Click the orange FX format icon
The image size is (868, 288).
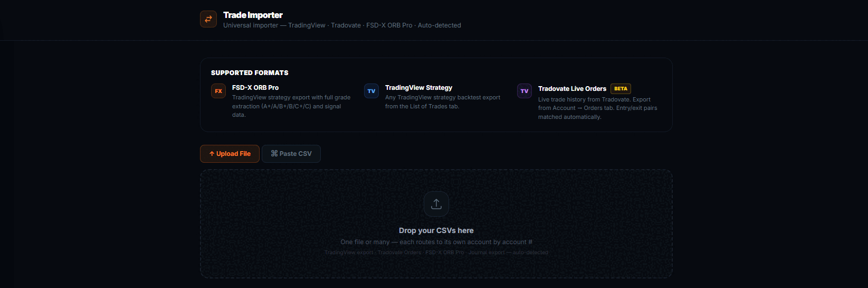click(218, 91)
